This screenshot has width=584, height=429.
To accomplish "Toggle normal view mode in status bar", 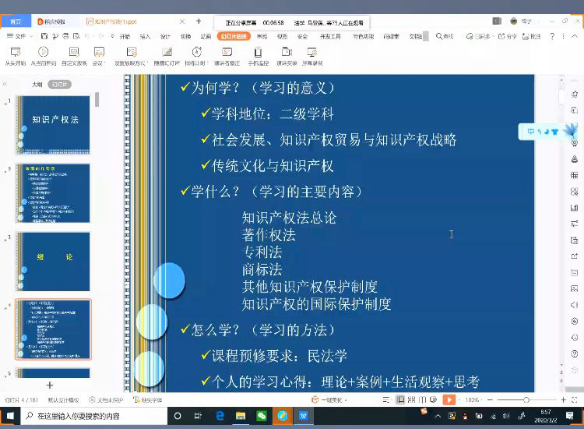I will [400, 400].
